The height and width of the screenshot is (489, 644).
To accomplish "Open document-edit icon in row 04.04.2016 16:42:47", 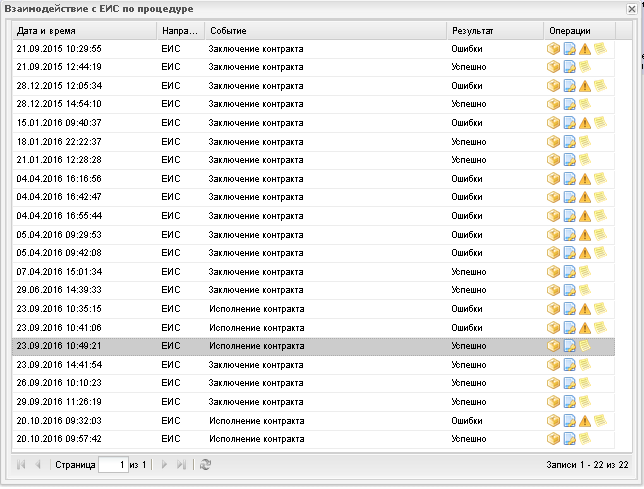I will point(569,197).
